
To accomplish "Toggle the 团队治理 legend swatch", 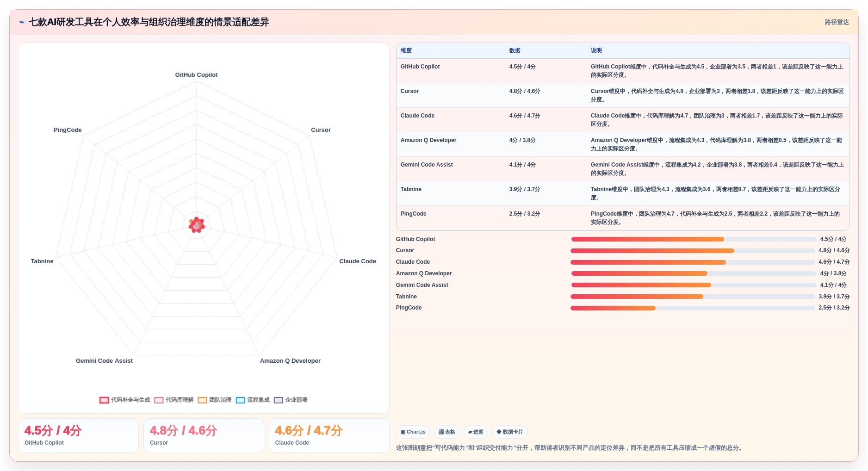I will [x=202, y=400].
